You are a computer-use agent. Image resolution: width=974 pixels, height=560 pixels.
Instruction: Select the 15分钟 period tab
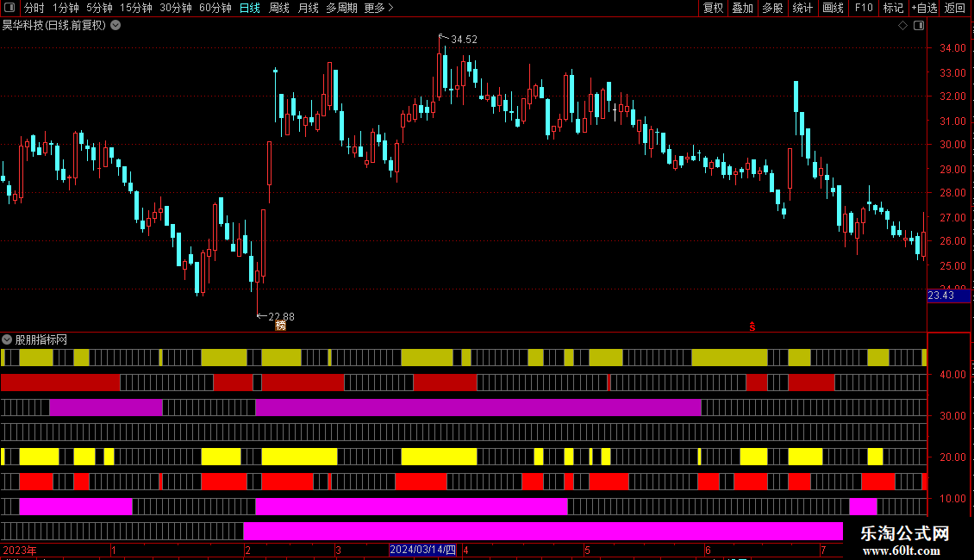click(x=136, y=8)
